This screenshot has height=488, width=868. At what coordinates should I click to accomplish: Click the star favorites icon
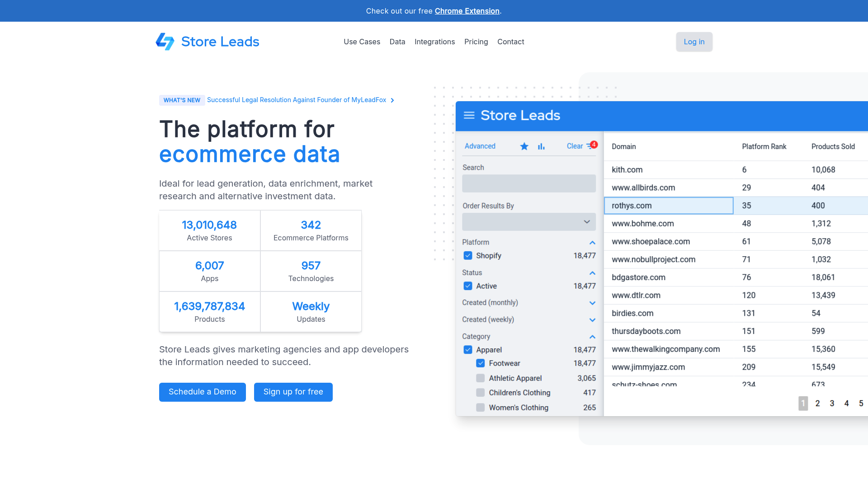[524, 146]
